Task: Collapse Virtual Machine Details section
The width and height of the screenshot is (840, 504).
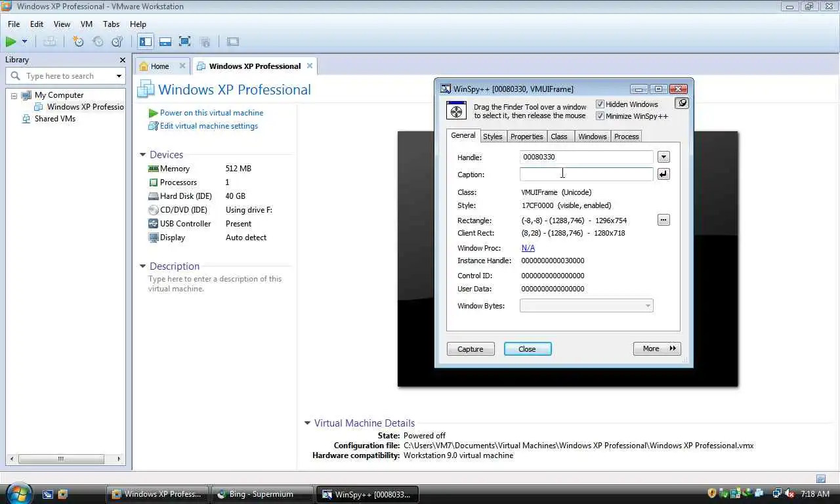Action: point(307,423)
